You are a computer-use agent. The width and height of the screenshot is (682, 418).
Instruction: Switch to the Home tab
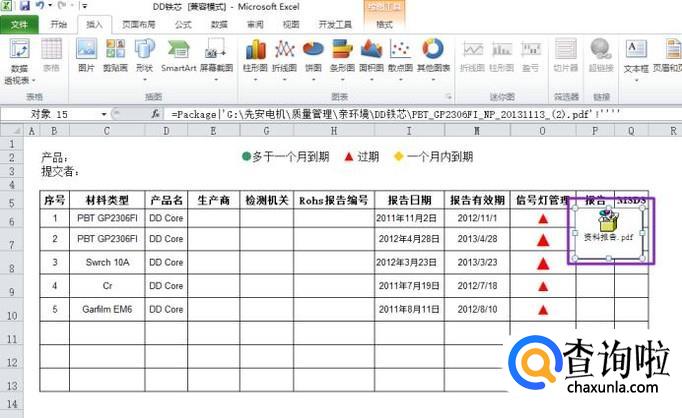pyautogui.click(x=58, y=25)
